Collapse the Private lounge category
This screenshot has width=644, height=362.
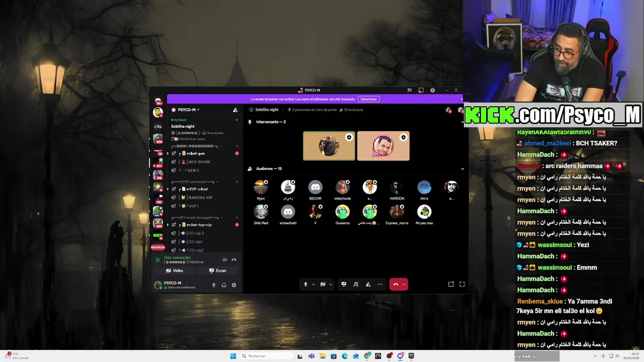[x=196, y=218]
